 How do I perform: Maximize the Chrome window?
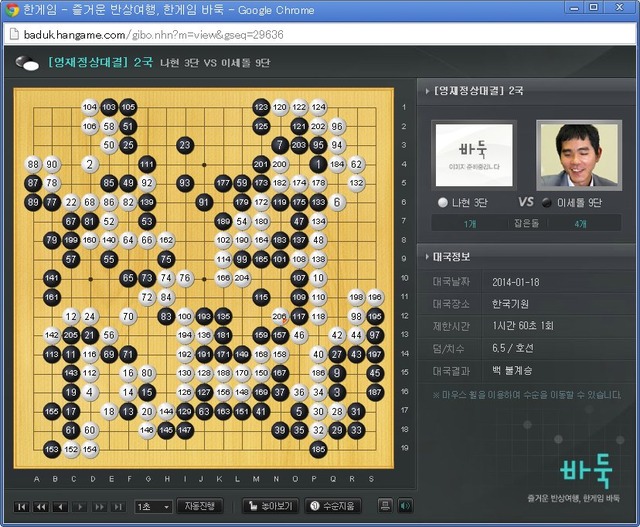click(594, 7)
